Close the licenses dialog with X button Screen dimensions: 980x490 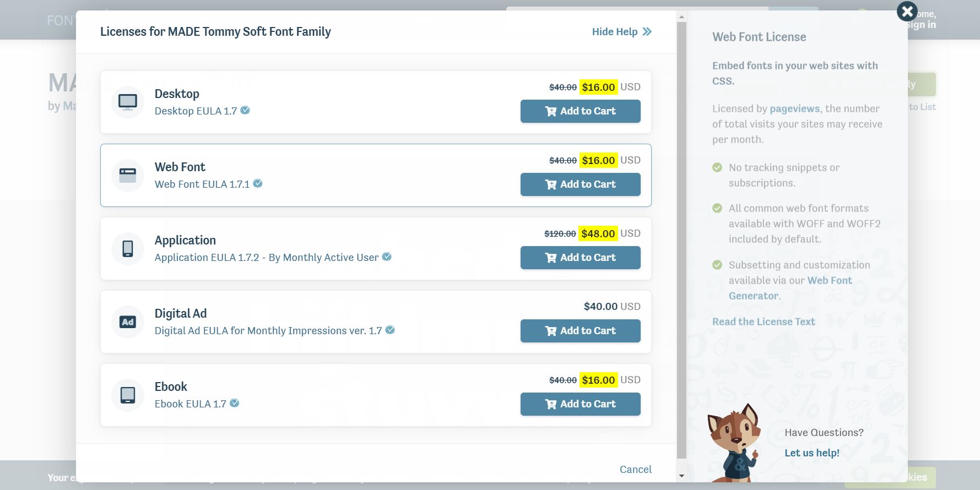907,11
